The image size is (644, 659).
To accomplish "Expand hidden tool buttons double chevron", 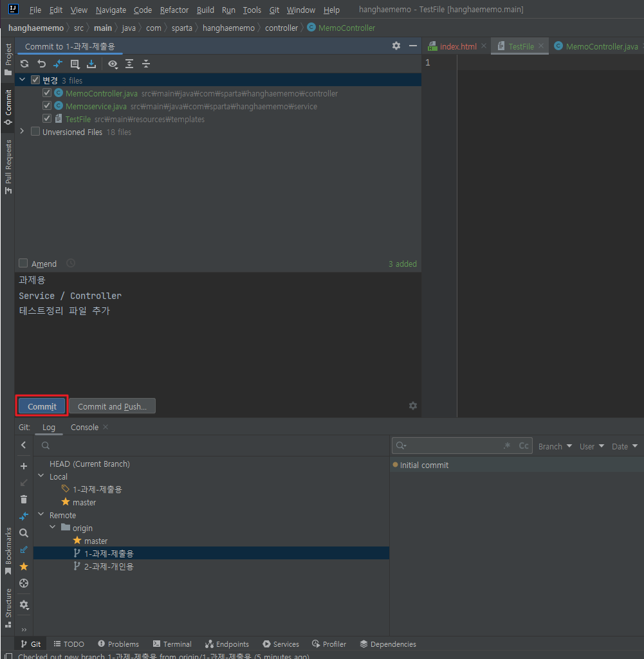I will (x=24, y=629).
